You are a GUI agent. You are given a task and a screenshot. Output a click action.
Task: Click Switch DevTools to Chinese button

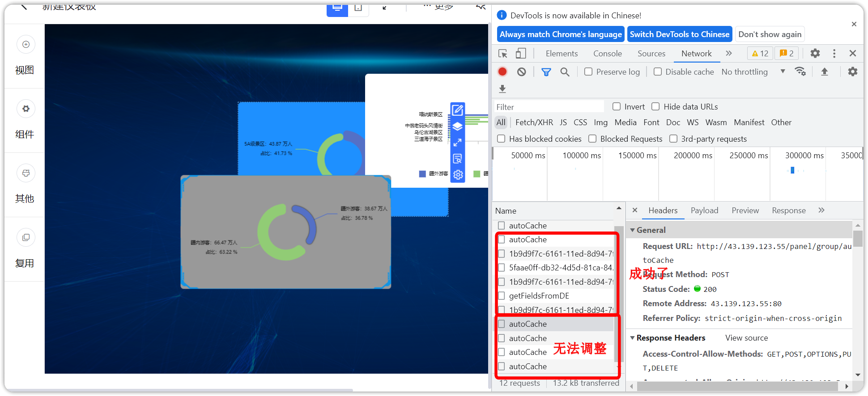[680, 34]
